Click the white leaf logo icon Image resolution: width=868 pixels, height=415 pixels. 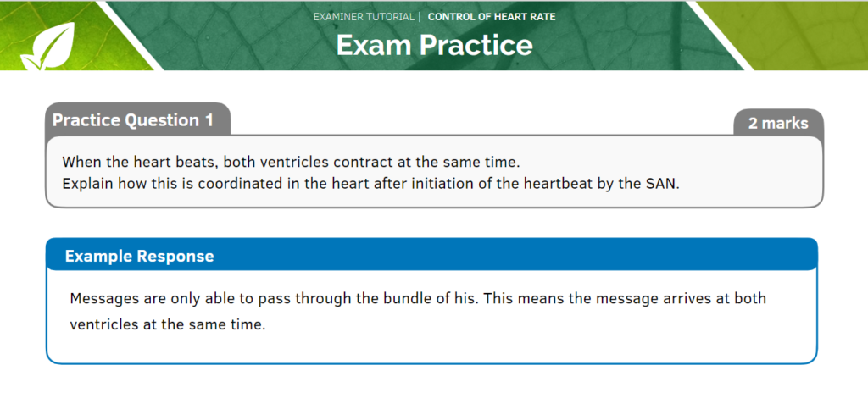click(47, 47)
